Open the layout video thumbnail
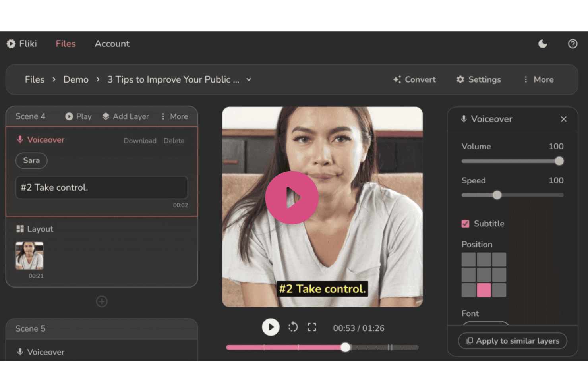The width and height of the screenshot is (588, 392). tap(29, 256)
